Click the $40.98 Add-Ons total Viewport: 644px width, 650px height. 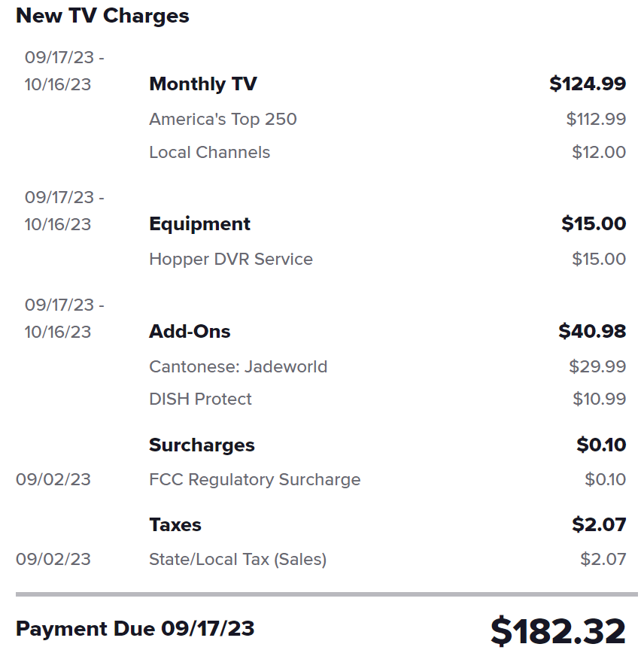pos(592,332)
